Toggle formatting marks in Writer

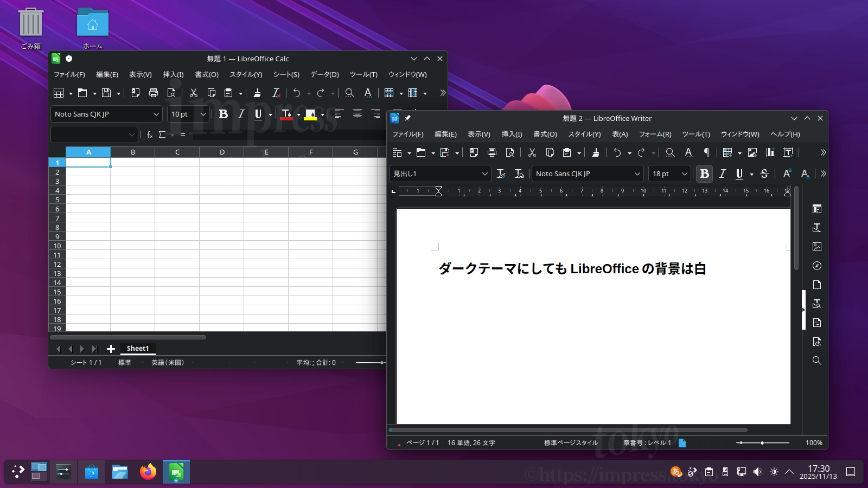click(706, 152)
